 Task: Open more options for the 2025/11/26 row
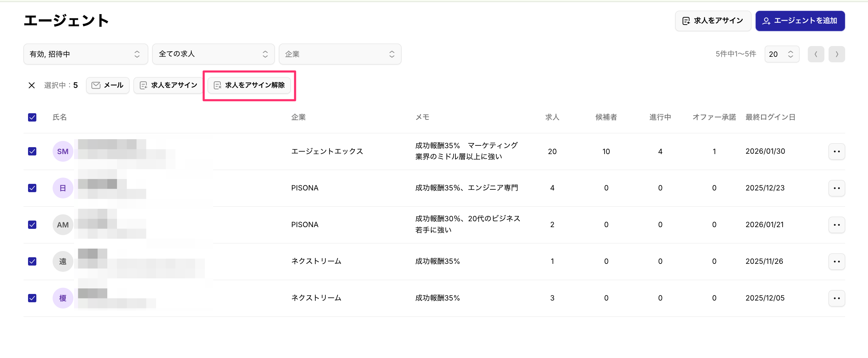click(x=837, y=262)
